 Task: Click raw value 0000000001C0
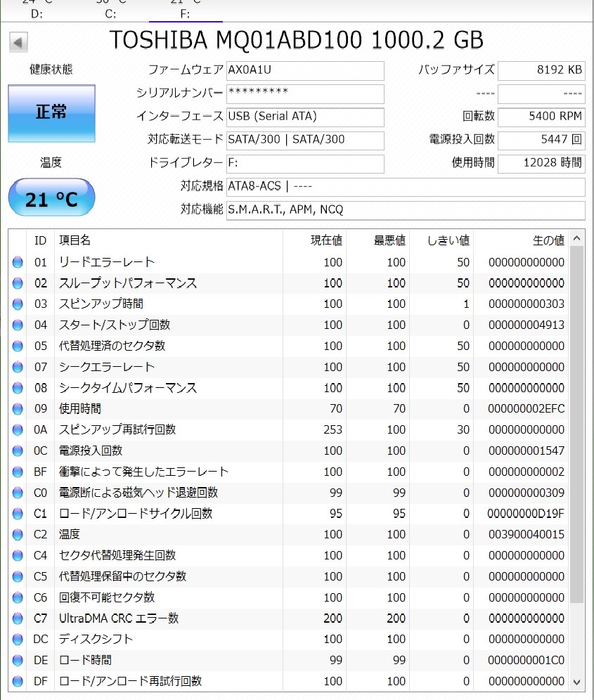coord(526,661)
